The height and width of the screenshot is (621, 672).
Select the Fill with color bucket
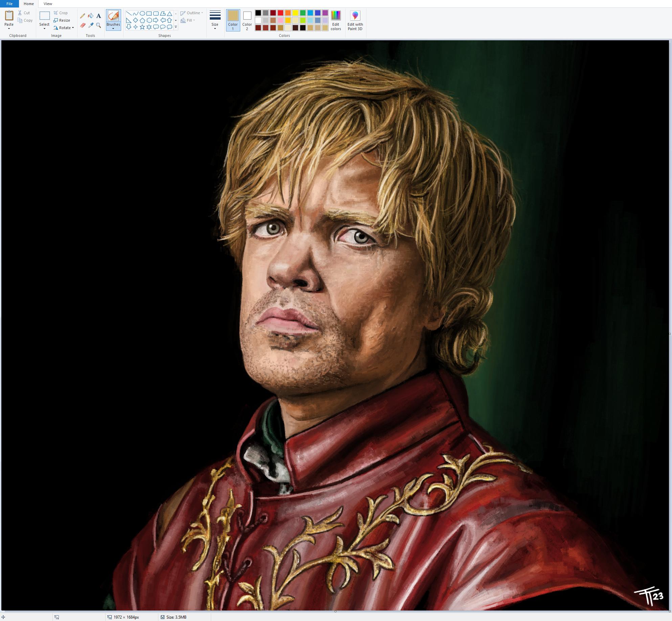coord(91,16)
